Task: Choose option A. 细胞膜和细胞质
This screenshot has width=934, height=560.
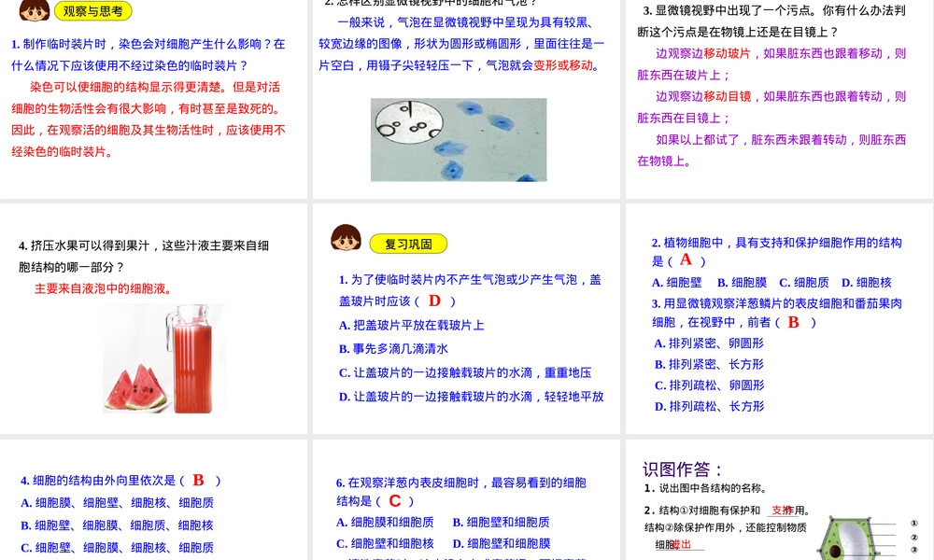Action: click(x=385, y=522)
